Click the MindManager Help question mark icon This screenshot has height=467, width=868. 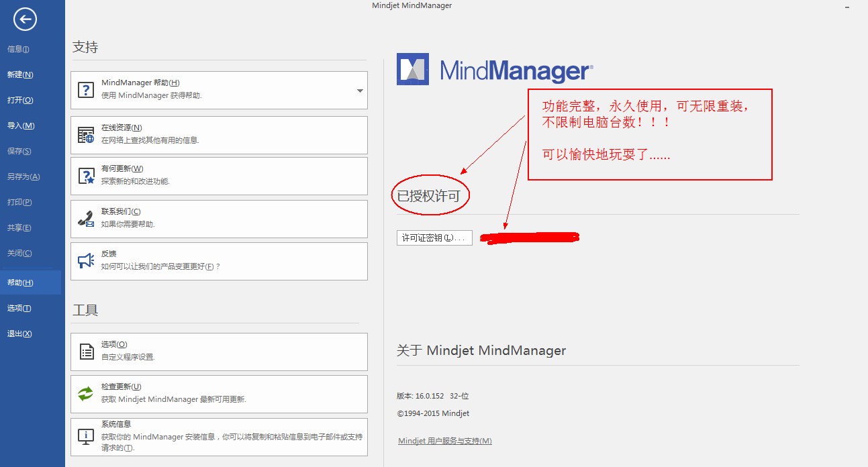[86, 90]
